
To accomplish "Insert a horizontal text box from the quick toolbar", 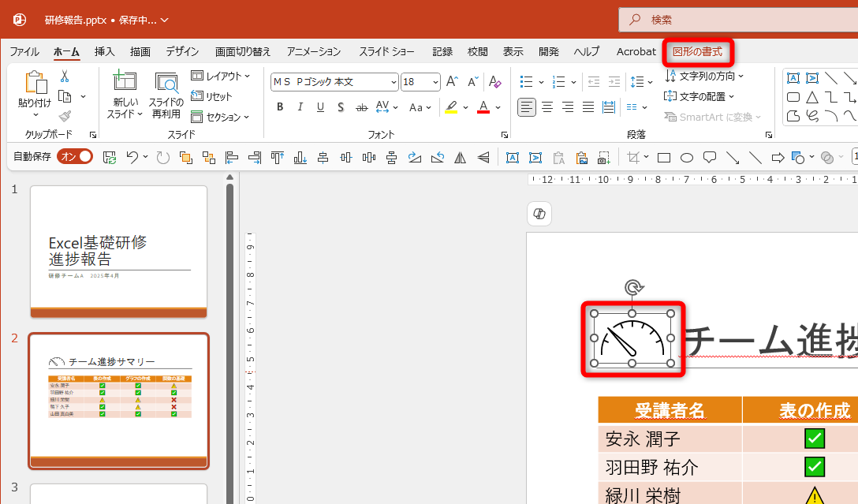I will [x=513, y=157].
